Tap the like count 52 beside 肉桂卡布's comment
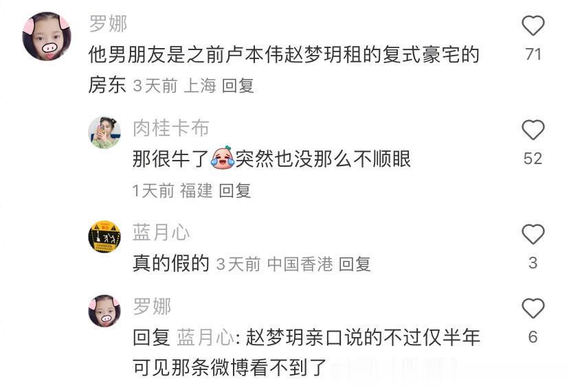The image size is (569, 392). click(x=533, y=159)
